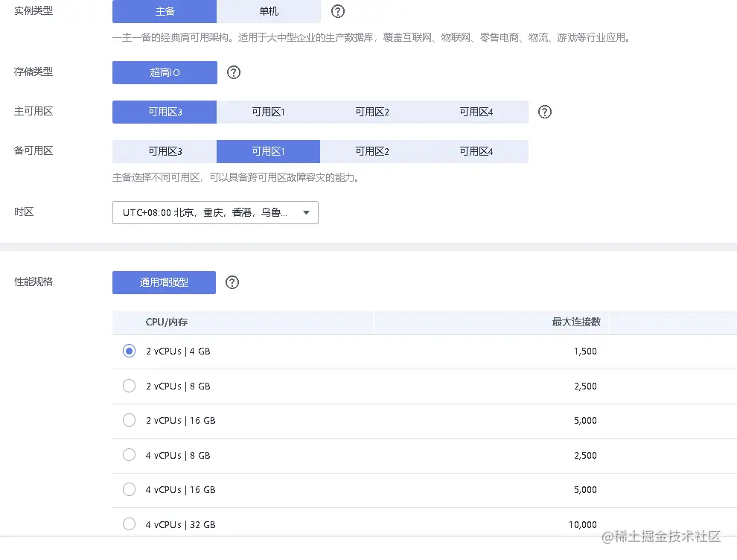Select 2 vCPUs | 4 GB radio button
This screenshot has height=560, width=737.
point(130,351)
